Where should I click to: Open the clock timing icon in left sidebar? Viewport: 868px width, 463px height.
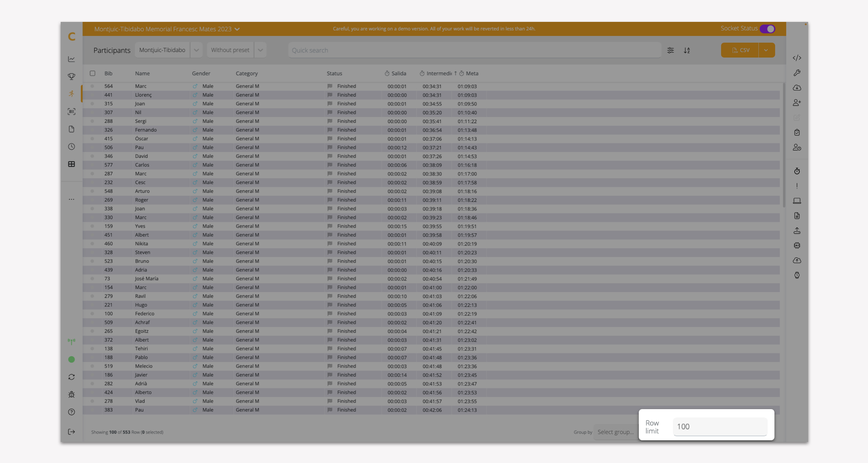pyautogui.click(x=72, y=146)
